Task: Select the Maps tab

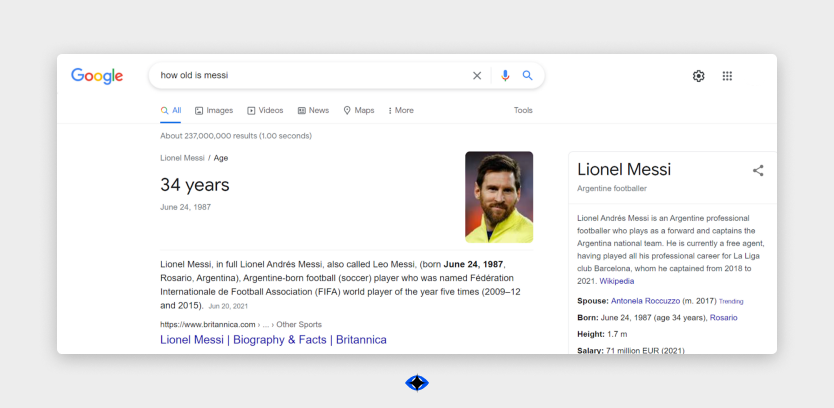Action: (359, 111)
